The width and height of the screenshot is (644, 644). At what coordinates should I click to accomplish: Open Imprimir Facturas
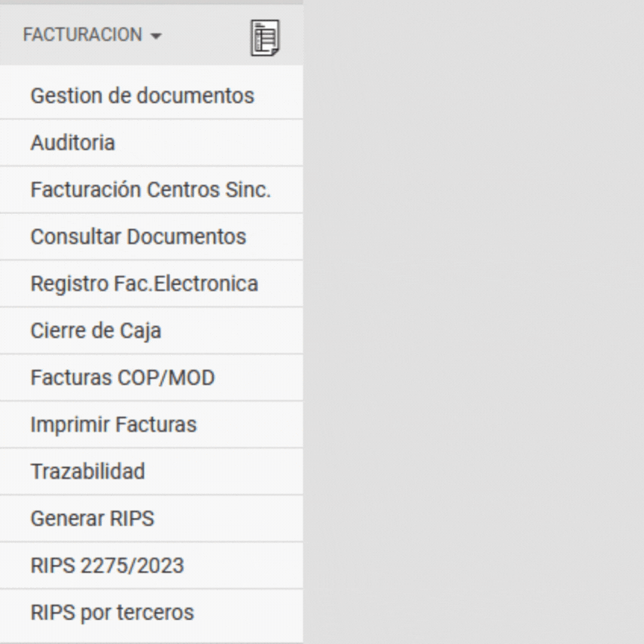point(113,424)
